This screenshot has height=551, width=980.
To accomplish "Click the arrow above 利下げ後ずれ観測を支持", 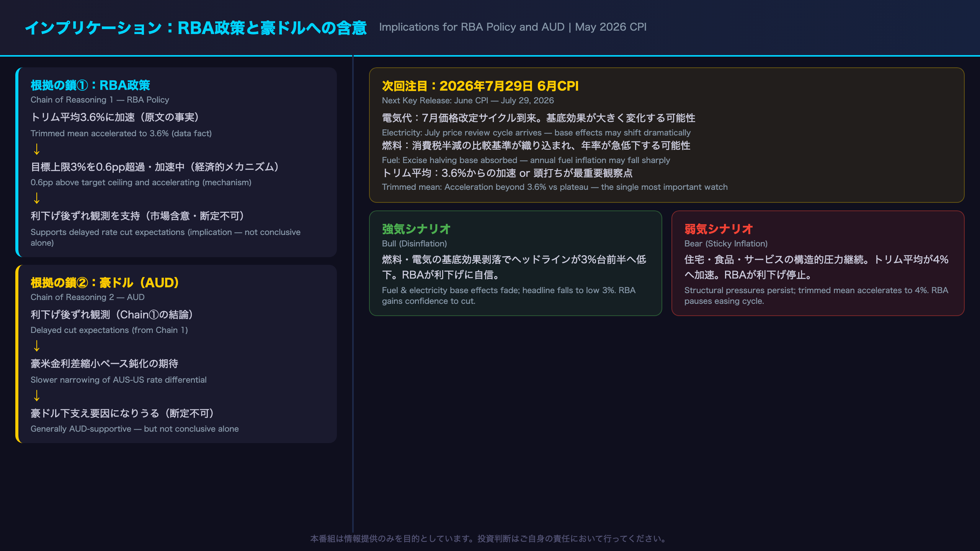I will coord(37,198).
